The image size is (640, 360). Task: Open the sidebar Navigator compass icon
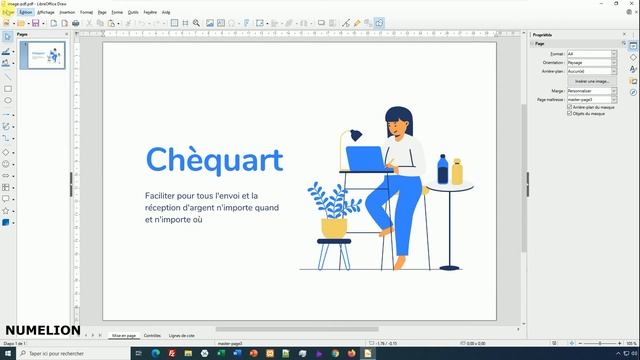point(633,93)
